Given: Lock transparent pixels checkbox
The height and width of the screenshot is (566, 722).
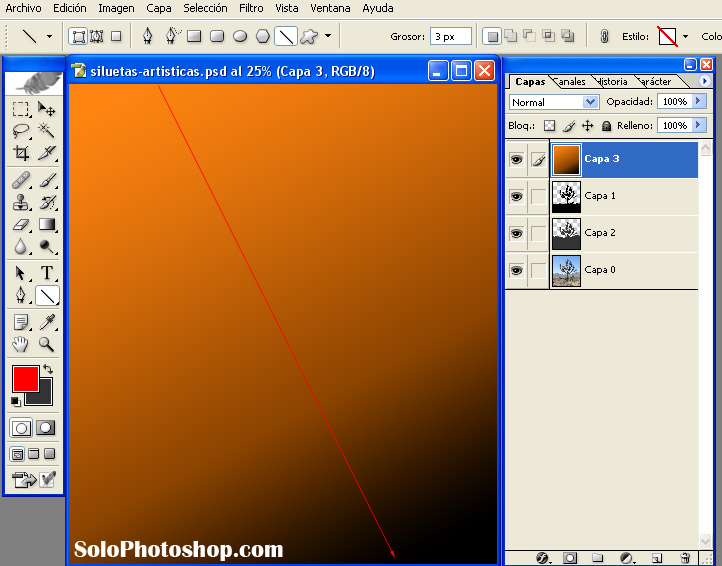Looking at the screenshot, I should coord(549,126).
